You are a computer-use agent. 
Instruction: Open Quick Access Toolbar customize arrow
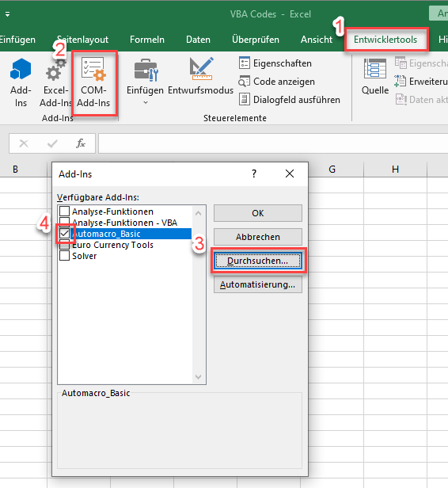pos(7,14)
